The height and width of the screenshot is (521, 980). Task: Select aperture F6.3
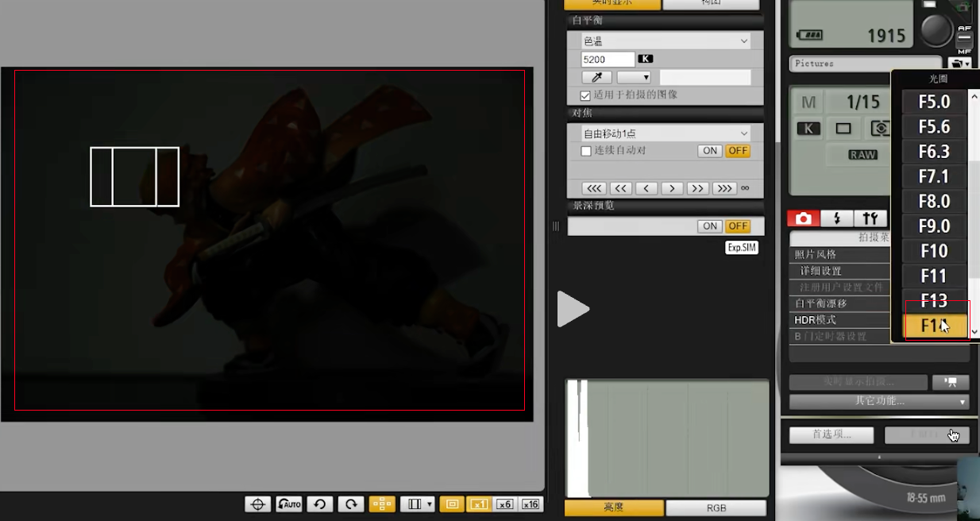click(934, 151)
